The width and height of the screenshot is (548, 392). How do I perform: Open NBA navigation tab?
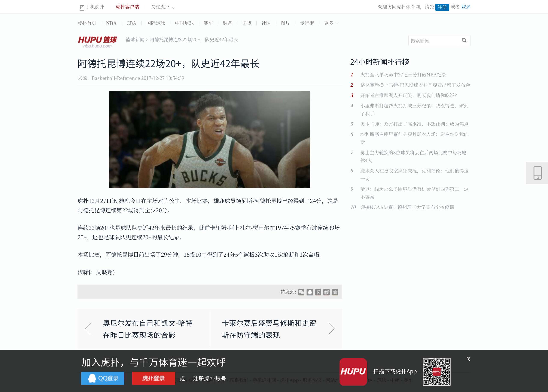111,23
